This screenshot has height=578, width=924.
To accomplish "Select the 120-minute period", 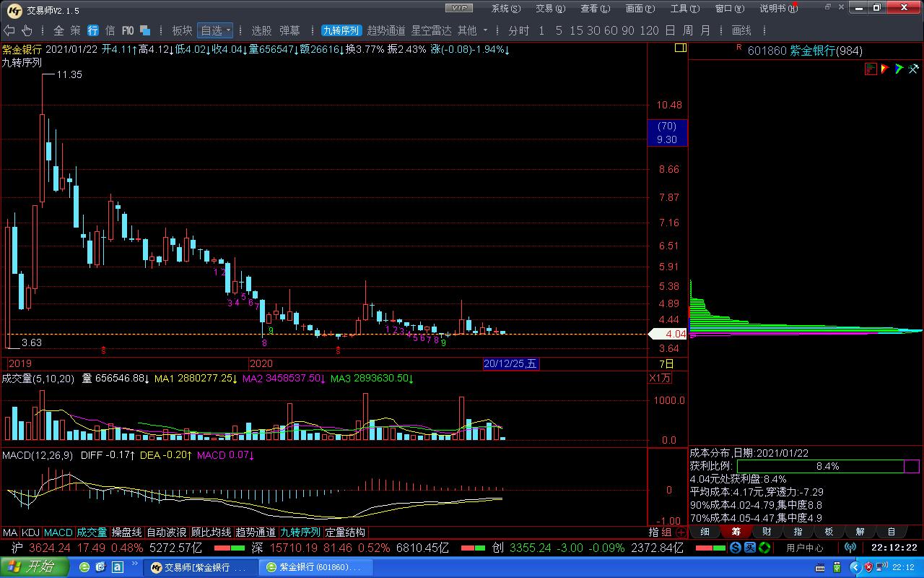I will (649, 30).
